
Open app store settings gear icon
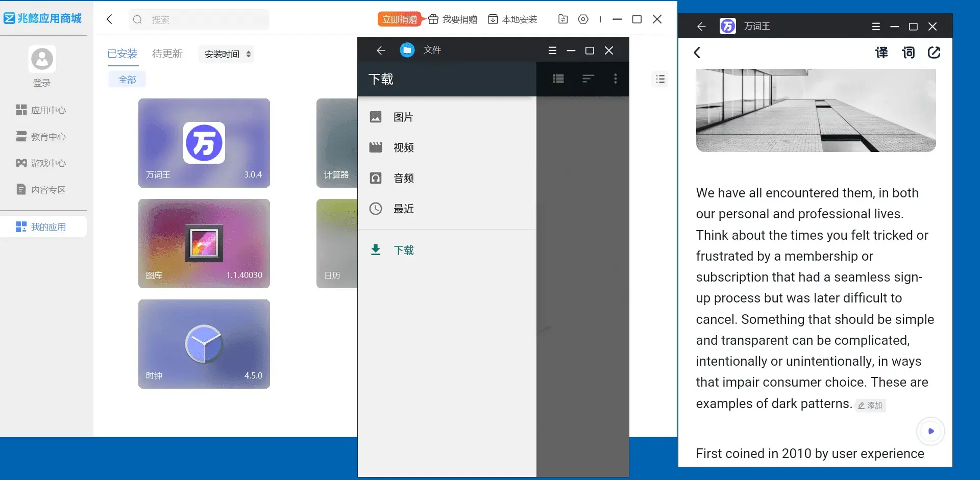[x=583, y=19]
